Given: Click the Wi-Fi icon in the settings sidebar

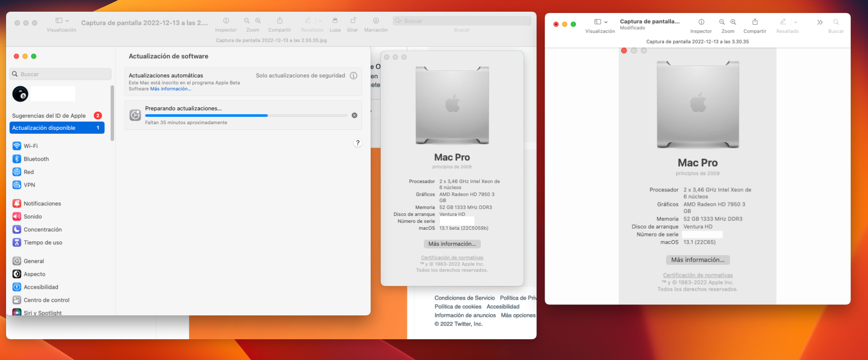Looking at the screenshot, I should click(x=17, y=146).
